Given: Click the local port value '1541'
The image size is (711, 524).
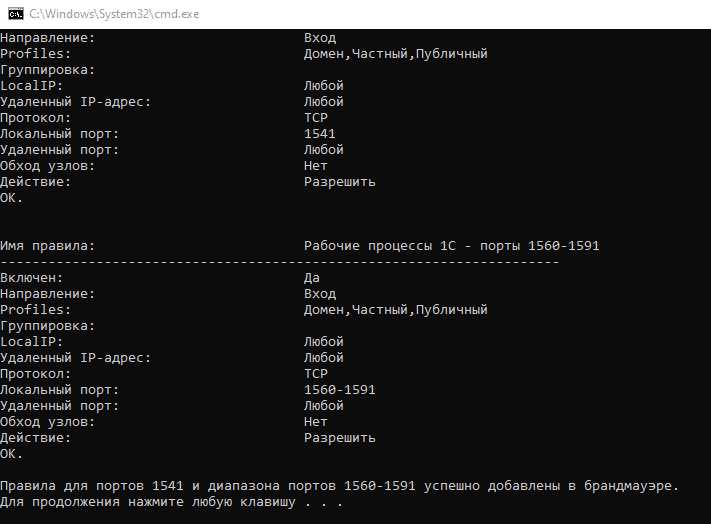Looking at the screenshot, I should pyautogui.click(x=320, y=134).
